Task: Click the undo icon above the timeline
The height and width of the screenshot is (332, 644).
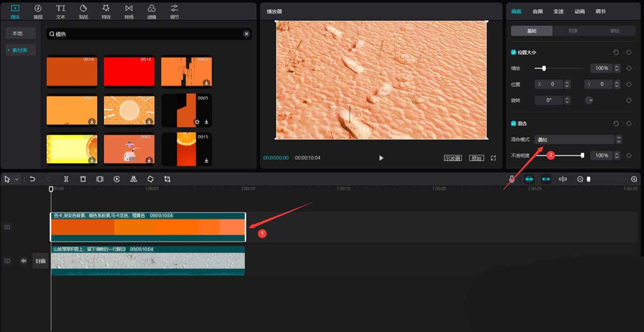Action: coord(32,178)
